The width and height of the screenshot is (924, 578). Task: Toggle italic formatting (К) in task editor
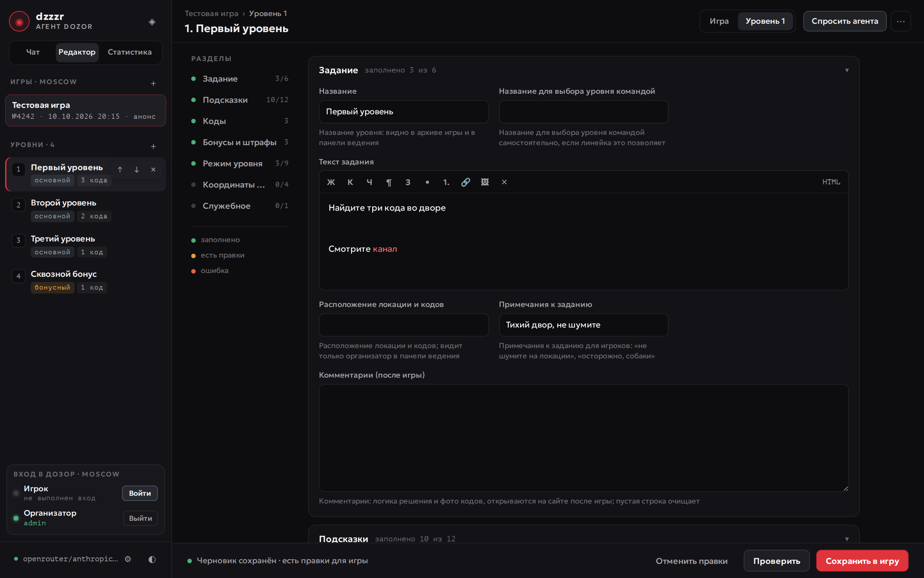pyautogui.click(x=350, y=182)
